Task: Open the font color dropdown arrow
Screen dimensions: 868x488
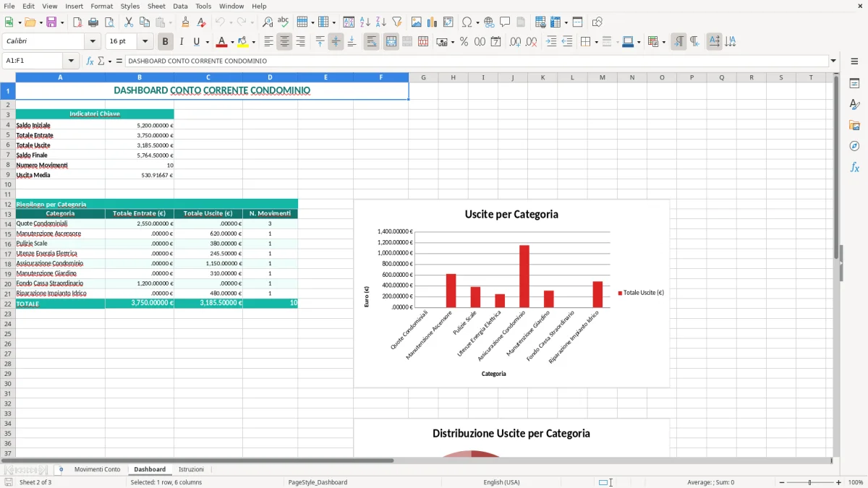Action: pos(232,42)
